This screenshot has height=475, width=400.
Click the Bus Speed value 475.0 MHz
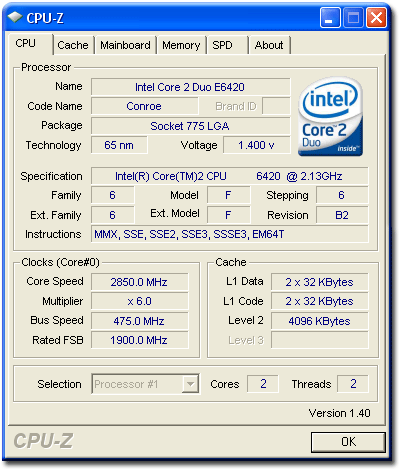click(x=140, y=321)
